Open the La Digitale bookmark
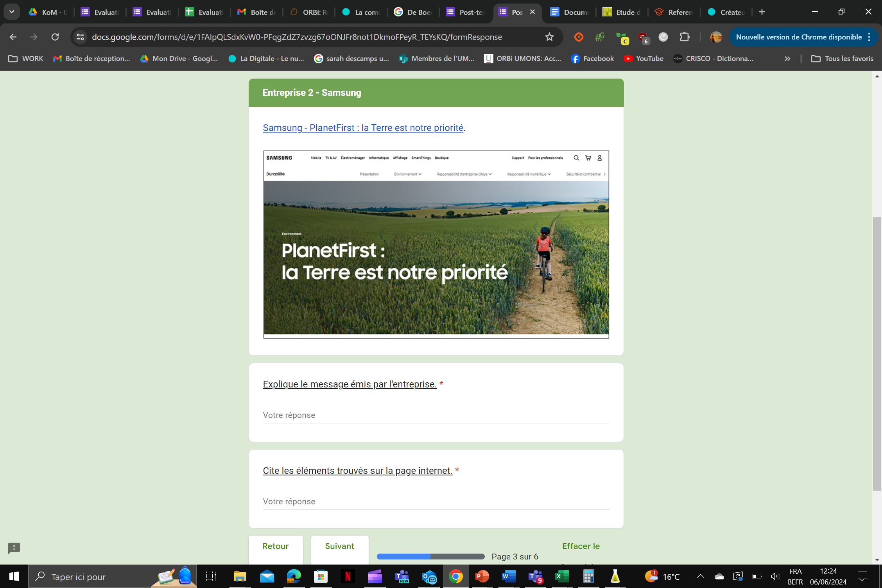This screenshot has width=882, height=588. point(266,59)
